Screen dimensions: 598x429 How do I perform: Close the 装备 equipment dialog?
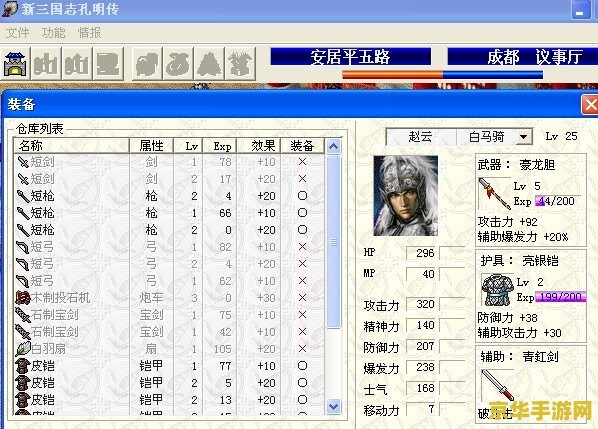coord(590,104)
